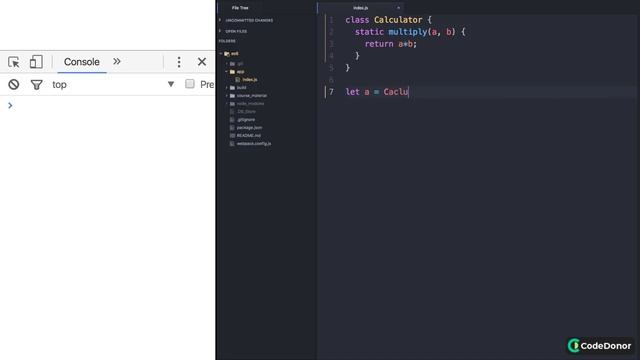This screenshot has width=640, height=360.
Task: Select the File Tree panel tab
Action: coord(240,8)
